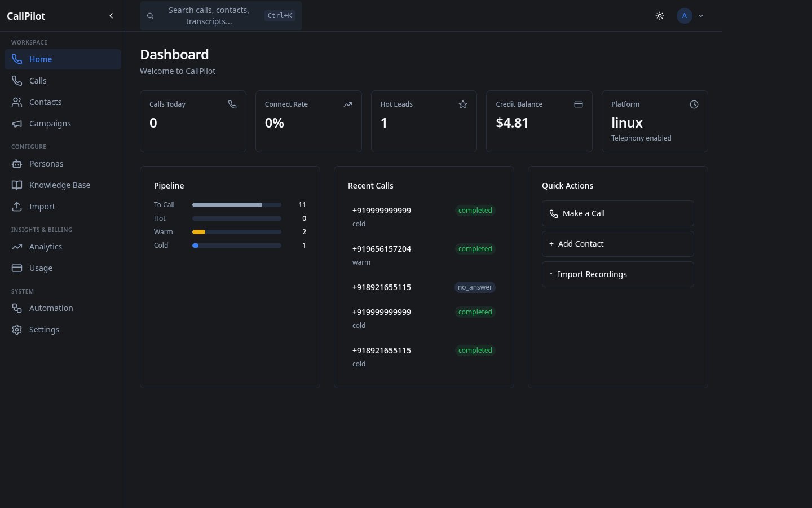Select Automation in the sidebar
This screenshot has height=508, width=812.
coord(63,308)
